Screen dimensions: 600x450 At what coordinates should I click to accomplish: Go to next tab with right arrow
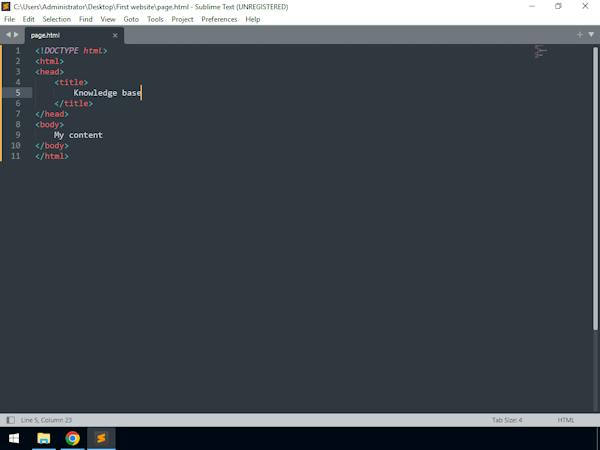16,35
